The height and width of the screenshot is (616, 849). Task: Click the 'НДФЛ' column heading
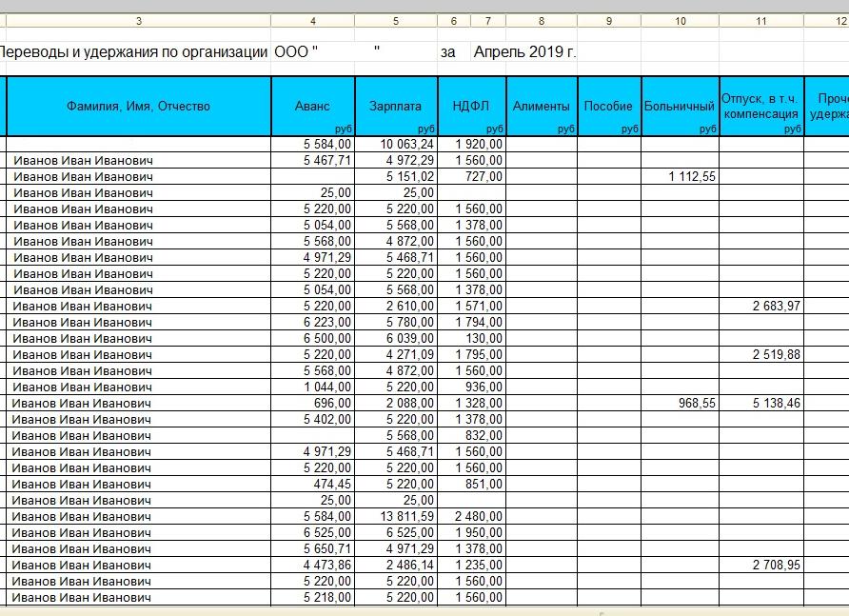[x=471, y=107]
